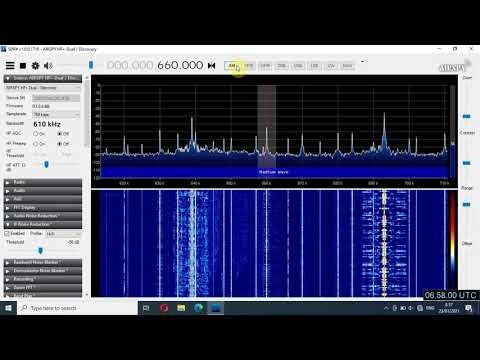The height and width of the screenshot is (360, 480).
Task: Click the taskbar search box
Action: [77, 308]
